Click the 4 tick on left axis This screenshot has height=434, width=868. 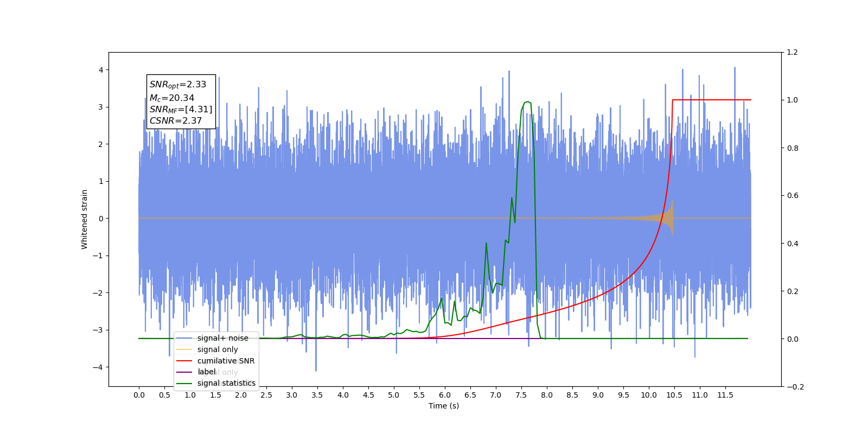point(101,70)
